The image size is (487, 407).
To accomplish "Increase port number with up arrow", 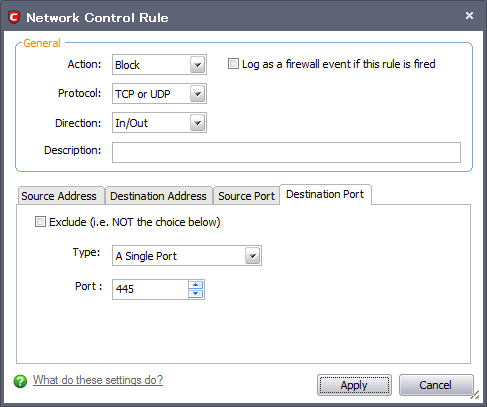I will [x=196, y=285].
